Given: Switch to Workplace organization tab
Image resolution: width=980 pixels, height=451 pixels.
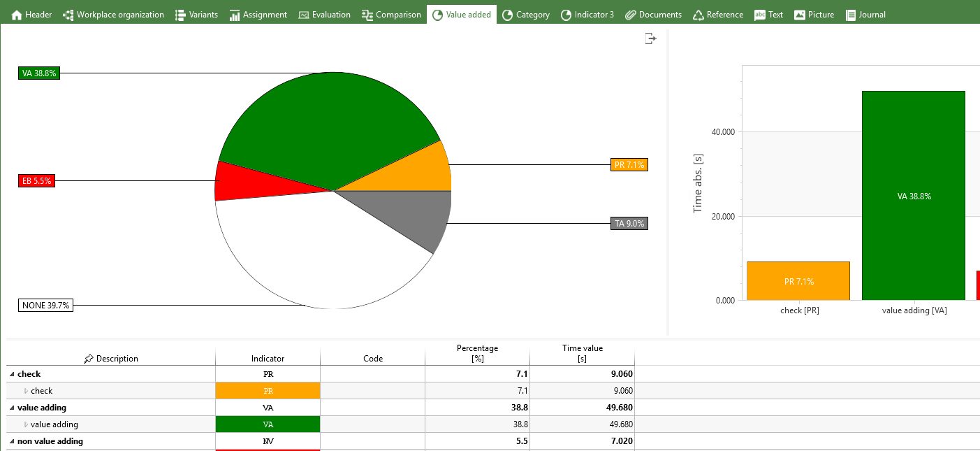Looking at the screenshot, I should click(x=113, y=15).
